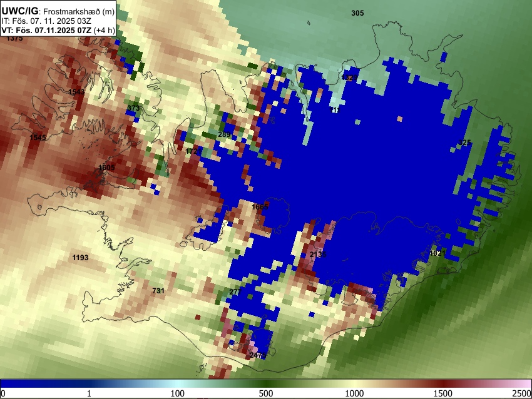Screen dimensions: 532x399
Task: Click the 1545 map value
Action: click(x=38, y=138)
